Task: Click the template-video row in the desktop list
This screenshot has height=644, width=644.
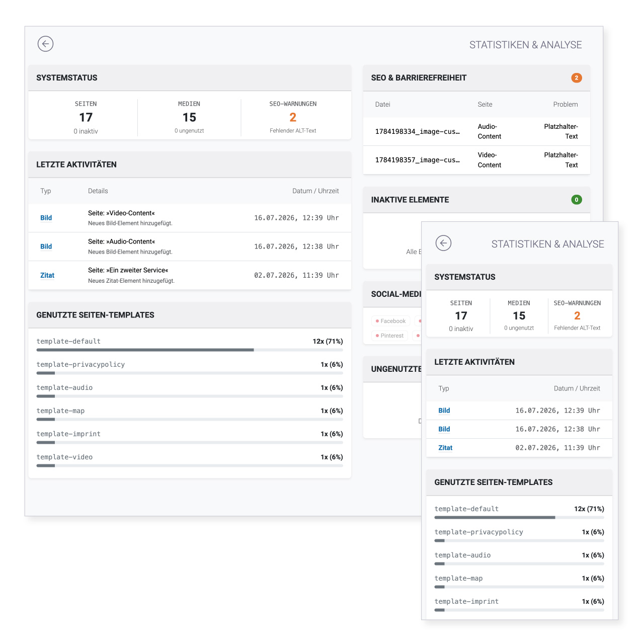Action: [190, 460]
